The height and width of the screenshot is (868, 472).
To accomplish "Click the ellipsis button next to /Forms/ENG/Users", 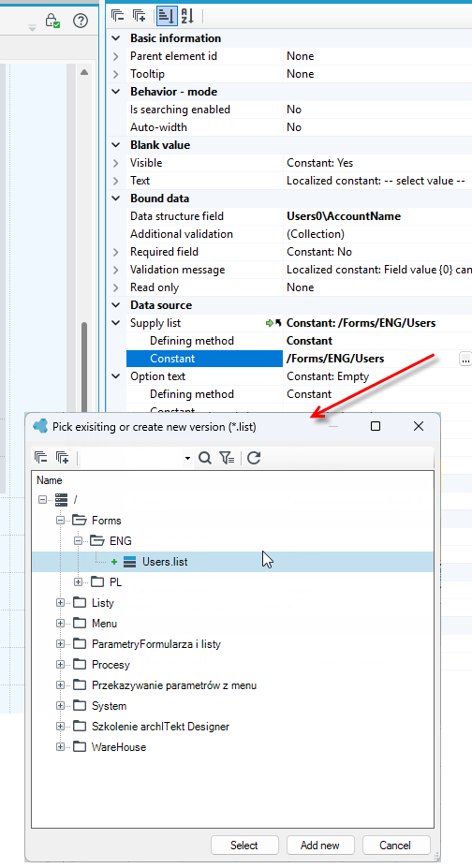I will click(465, 359).
